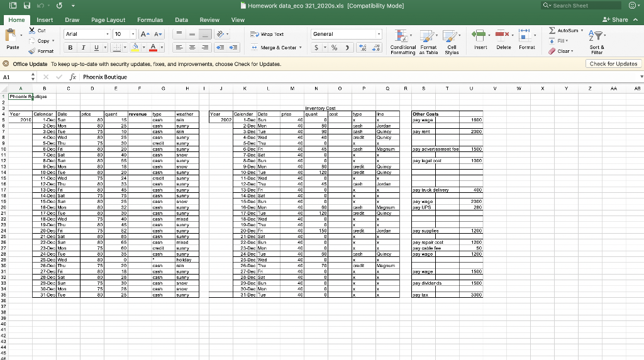This screenshot has width=644, height=360.
Task: Click the insert function fx icon
Action: 73,77
